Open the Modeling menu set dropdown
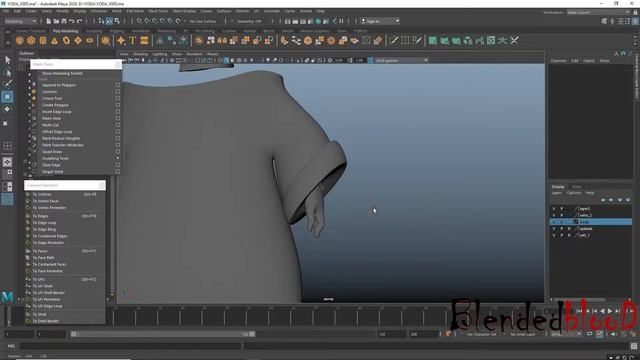This screenshot has height=360, width=640. 20,21
